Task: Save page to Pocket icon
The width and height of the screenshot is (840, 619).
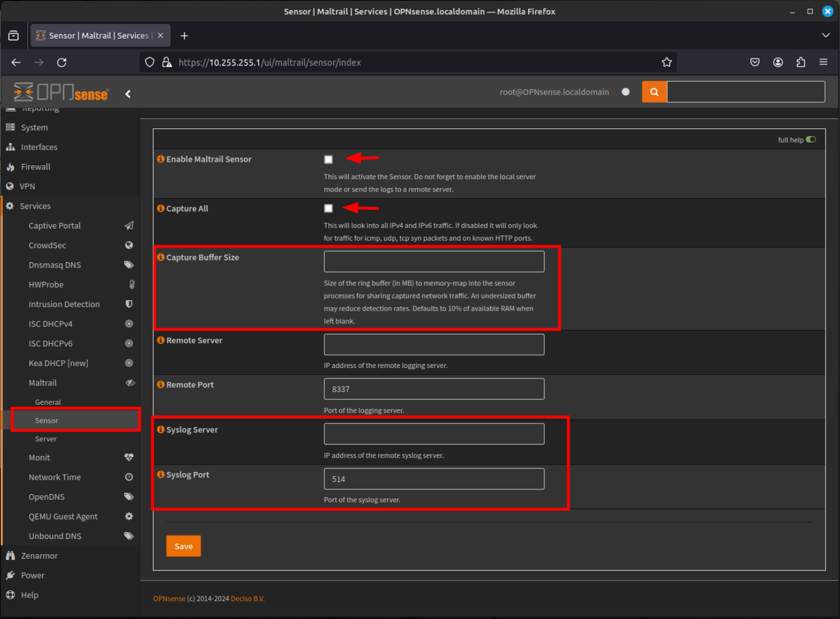Action: [x=755, y=62]
